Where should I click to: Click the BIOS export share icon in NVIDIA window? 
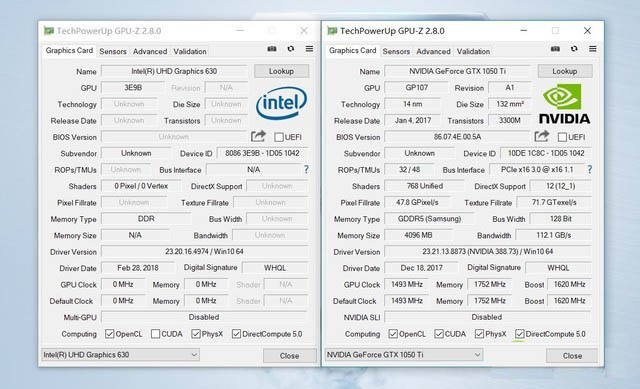click(x=542, y=136)
